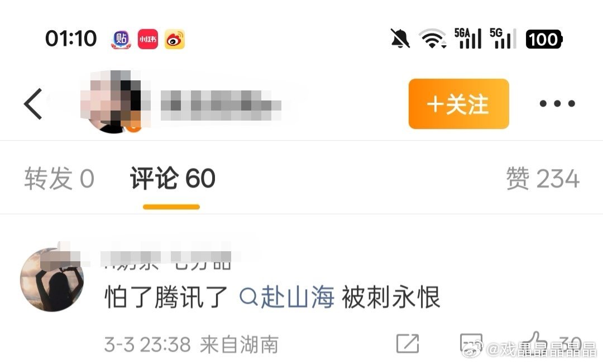Tap the Weibo notification icon
603x364 pixels.
point(175,39)
